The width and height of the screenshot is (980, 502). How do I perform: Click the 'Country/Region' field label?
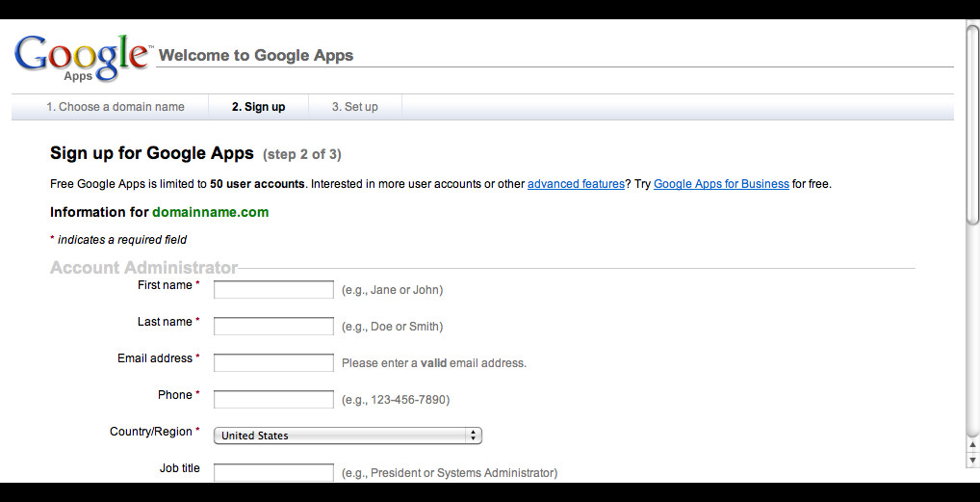point(150,432)
